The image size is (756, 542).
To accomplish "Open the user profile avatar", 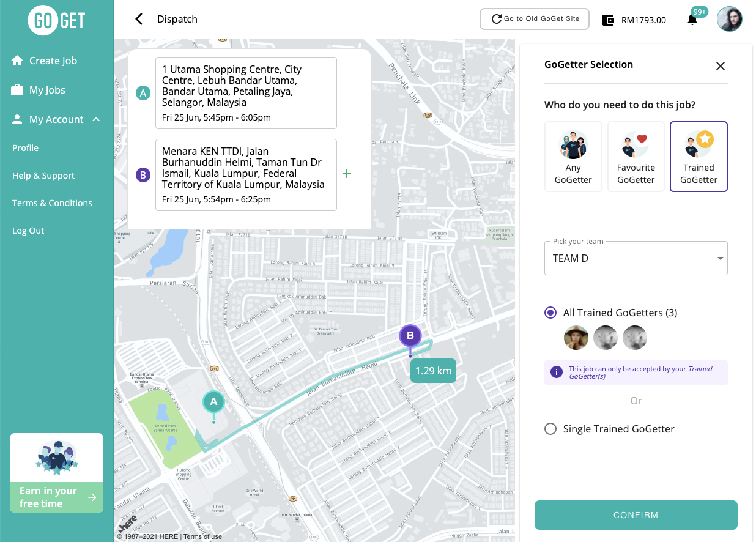I will (730, 20).
